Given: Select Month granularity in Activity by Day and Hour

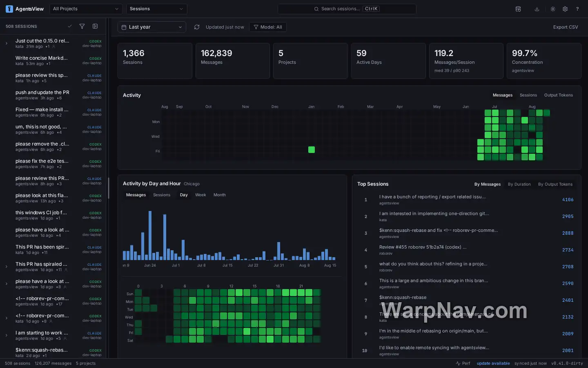Looking at the screenshot, I should [x=219, y=195].
